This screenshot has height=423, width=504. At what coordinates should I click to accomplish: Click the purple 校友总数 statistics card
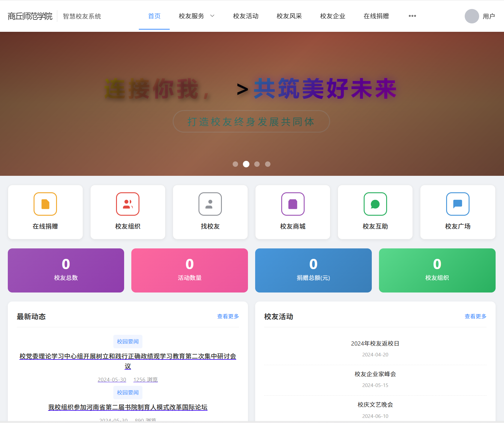(66, 270)
